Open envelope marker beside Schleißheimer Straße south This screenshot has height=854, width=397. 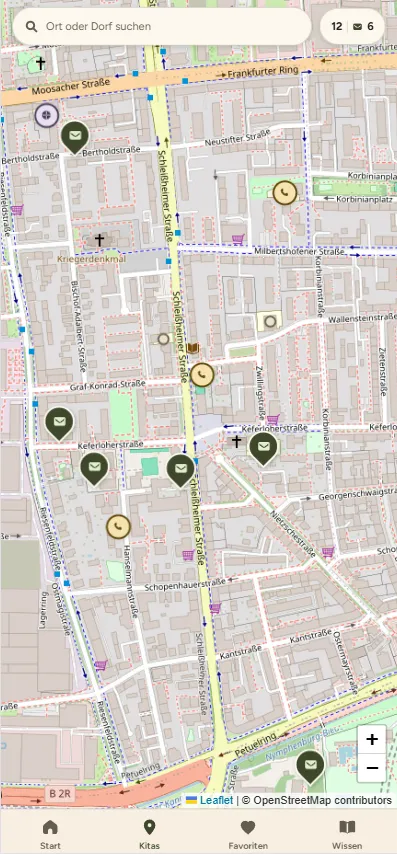point(181,470)
